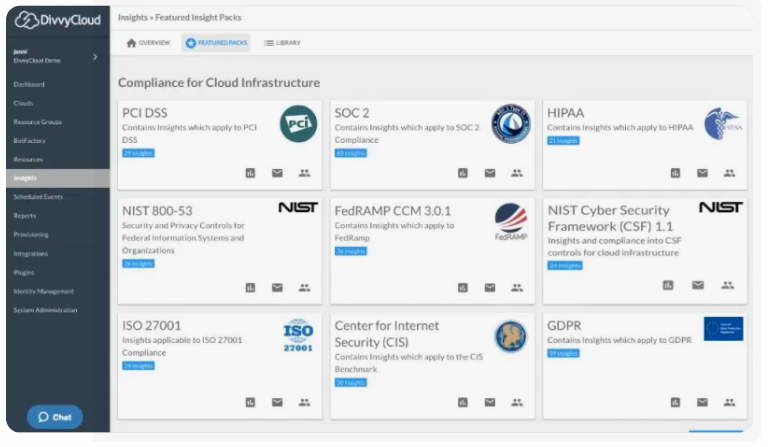
Task: Click the group icon on HIPAA card
Action: [x=729, y=173]
